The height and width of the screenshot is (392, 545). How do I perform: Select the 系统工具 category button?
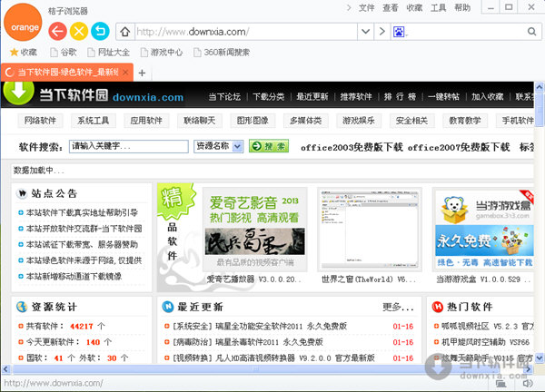tap(94, 121)
